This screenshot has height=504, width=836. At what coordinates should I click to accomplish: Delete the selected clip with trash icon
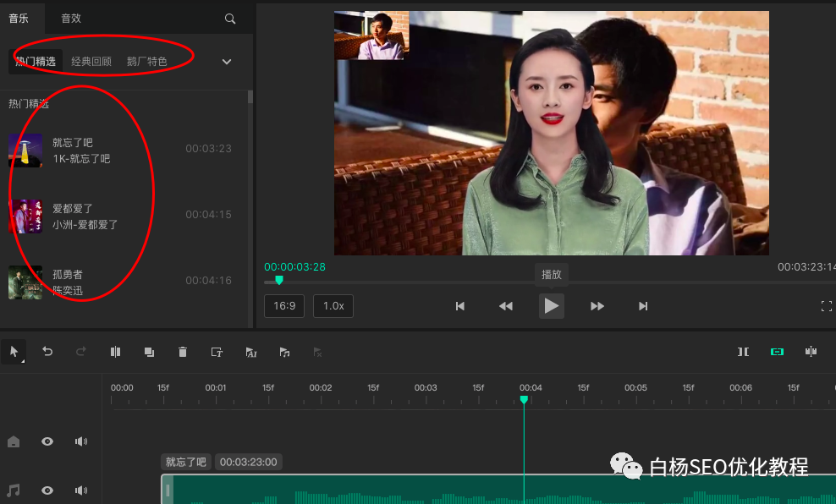click(183, 352)
